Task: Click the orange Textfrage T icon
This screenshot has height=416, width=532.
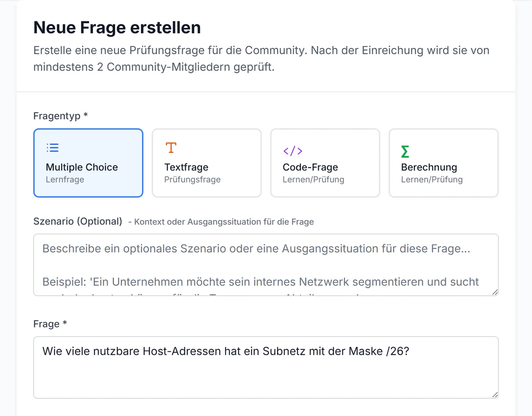Action: coord(171,148)
